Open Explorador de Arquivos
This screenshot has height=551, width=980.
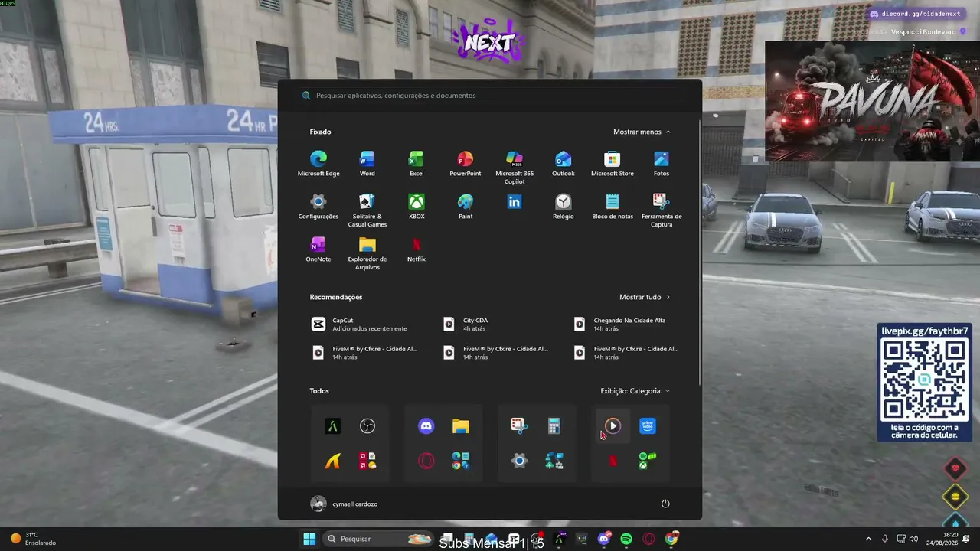pyautogui.click(x=367, y=253)
